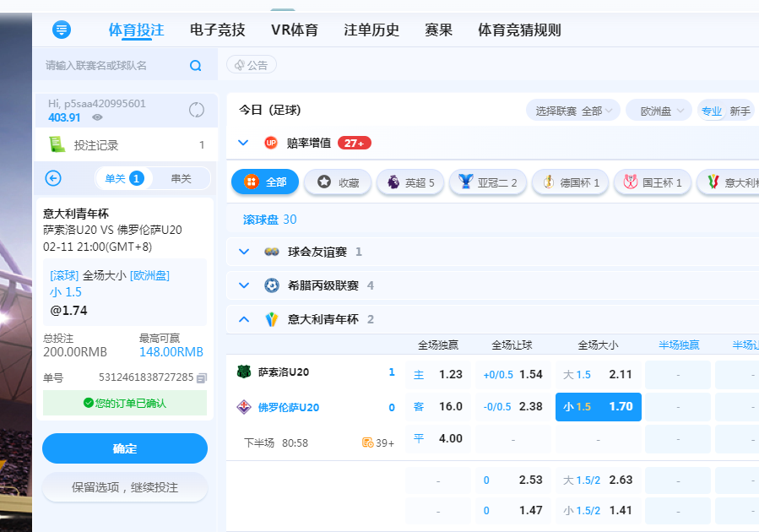Screen dimensions: 759x532
Task: Open 投注记录 betting records
Action: [x=95, y=144]
